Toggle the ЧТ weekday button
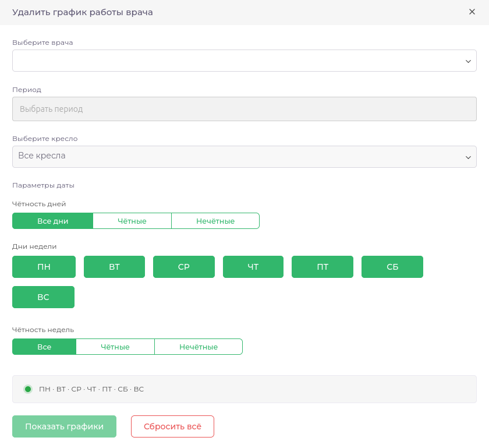489x448 pixels. pyautogui.click(x=253, y=267)
